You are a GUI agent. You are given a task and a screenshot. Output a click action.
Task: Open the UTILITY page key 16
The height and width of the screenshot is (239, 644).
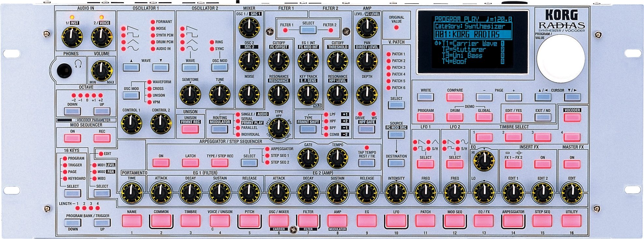pos(572,221)
